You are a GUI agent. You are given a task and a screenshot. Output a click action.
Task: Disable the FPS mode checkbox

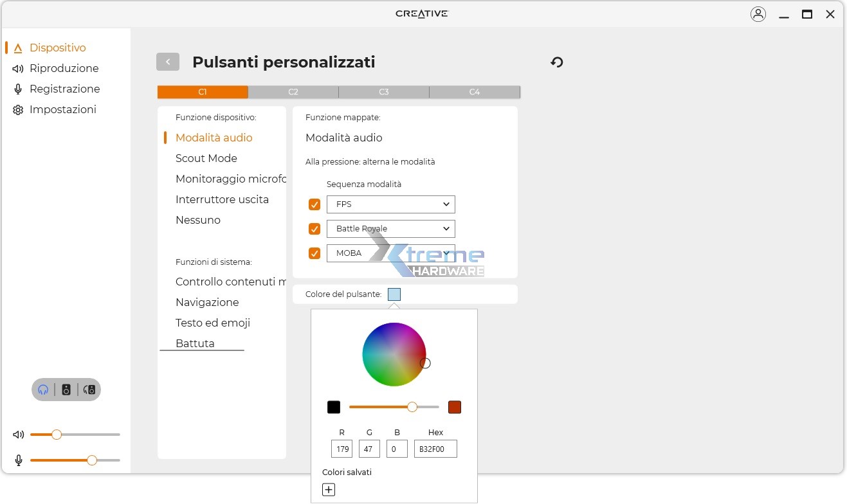coord(314,204)
